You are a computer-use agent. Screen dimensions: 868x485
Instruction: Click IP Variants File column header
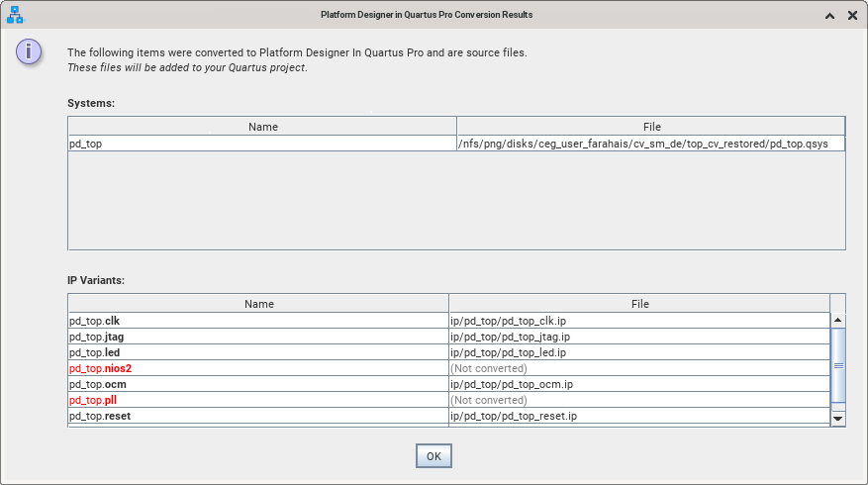click(x=638, y=304)
